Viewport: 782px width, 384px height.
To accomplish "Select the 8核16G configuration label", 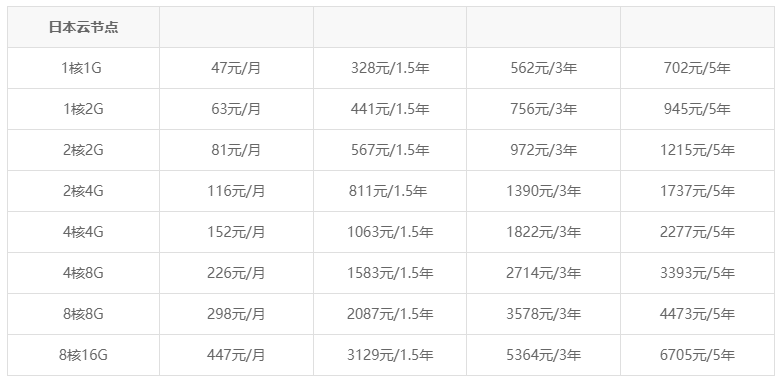I will (83, 355).
